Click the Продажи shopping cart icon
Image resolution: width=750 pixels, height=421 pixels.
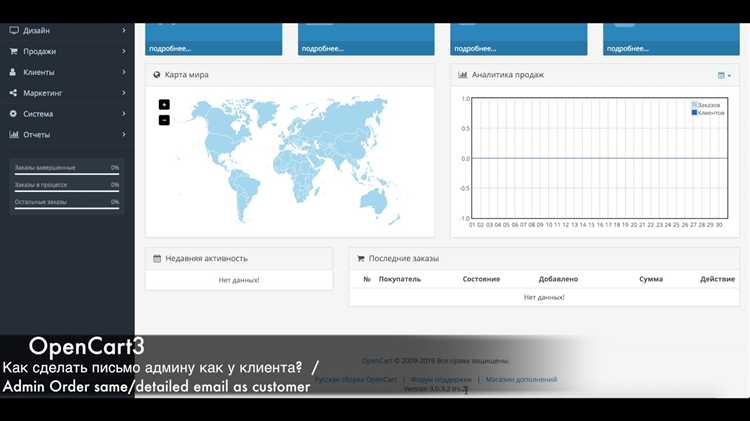coord(13,51)
